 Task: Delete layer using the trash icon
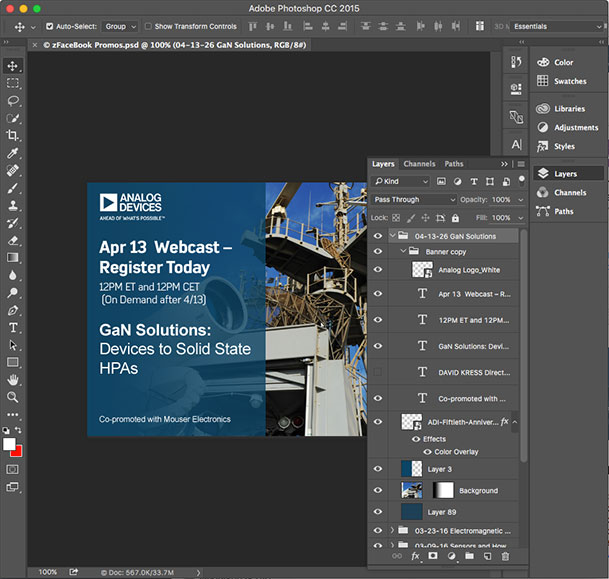505,555
